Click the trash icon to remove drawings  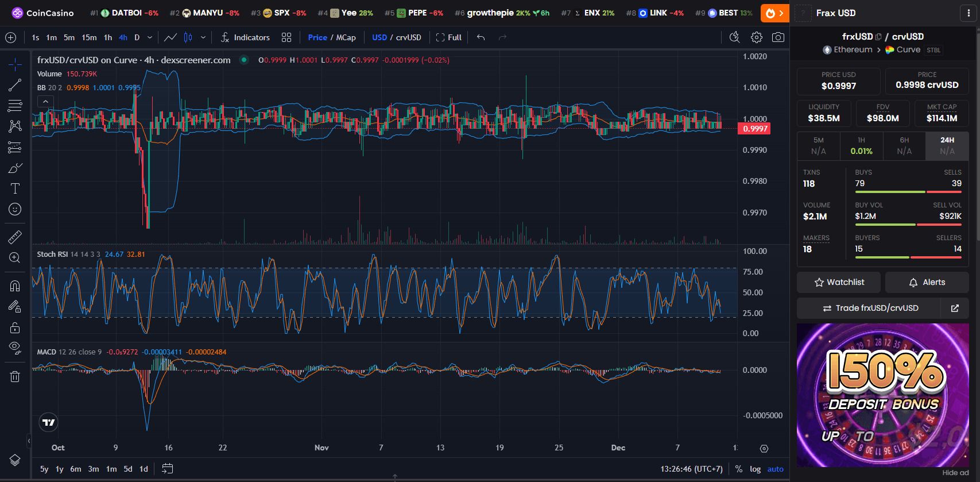point(15,376)
